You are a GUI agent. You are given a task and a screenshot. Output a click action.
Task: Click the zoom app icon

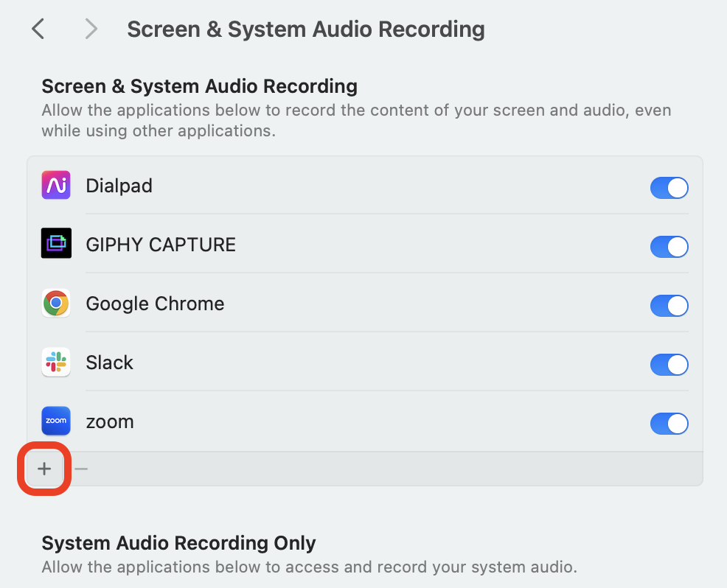coord(56,421)
